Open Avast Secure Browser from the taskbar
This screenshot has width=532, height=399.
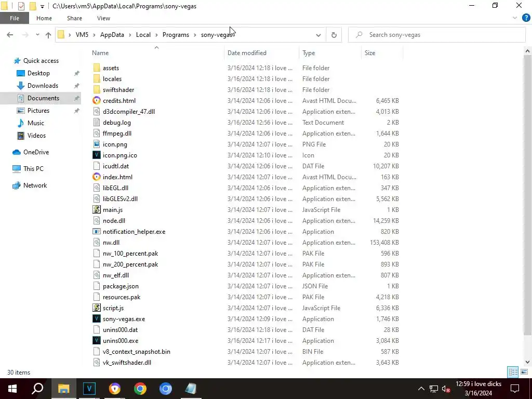click(115, 389)
